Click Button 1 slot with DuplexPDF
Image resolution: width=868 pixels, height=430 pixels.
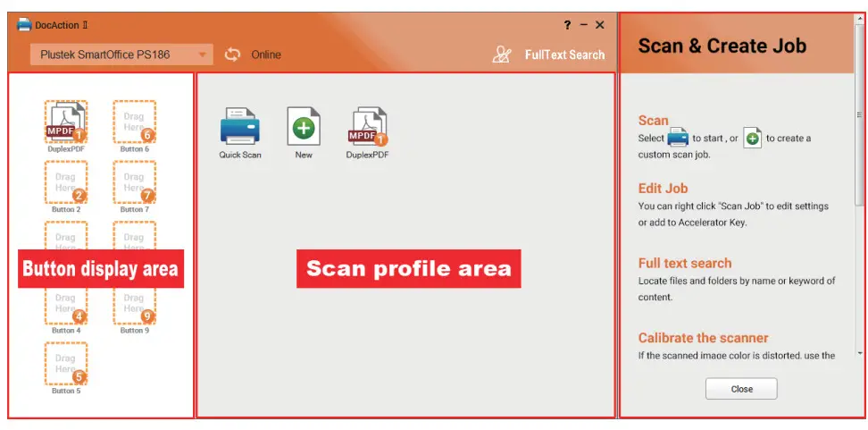[x=66, y=122]
